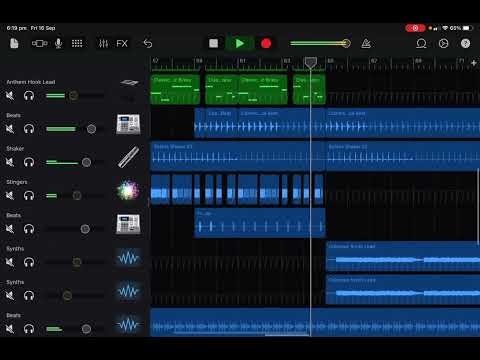The width and height of the screenshot is (480, 360).
Task: Start playback with the green play button
Action: (x=240, y=43)
